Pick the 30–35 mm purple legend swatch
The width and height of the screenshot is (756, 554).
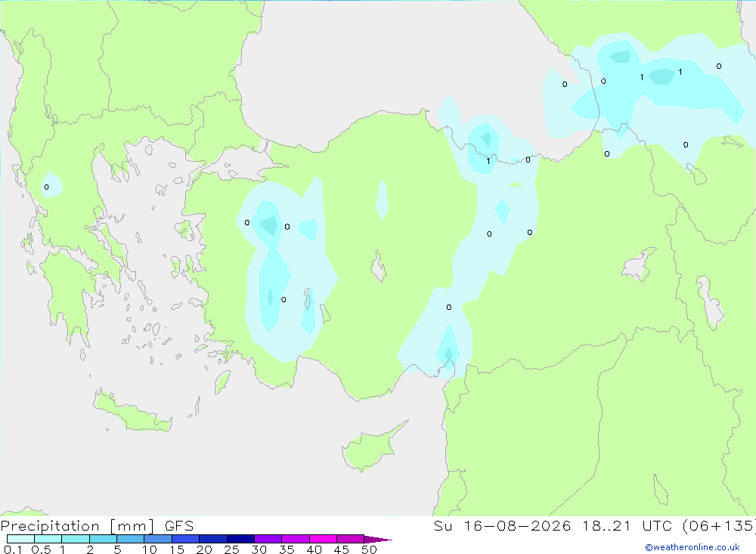click(x=268, y=539)
